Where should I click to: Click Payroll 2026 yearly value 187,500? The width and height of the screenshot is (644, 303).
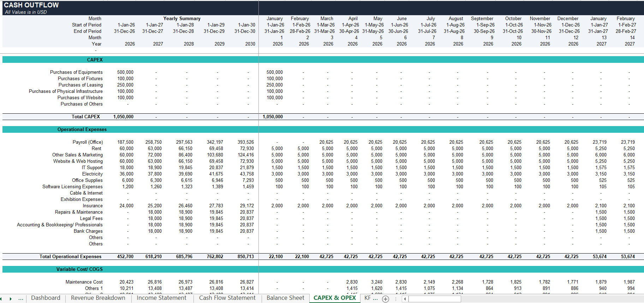[x=125, y=142]
